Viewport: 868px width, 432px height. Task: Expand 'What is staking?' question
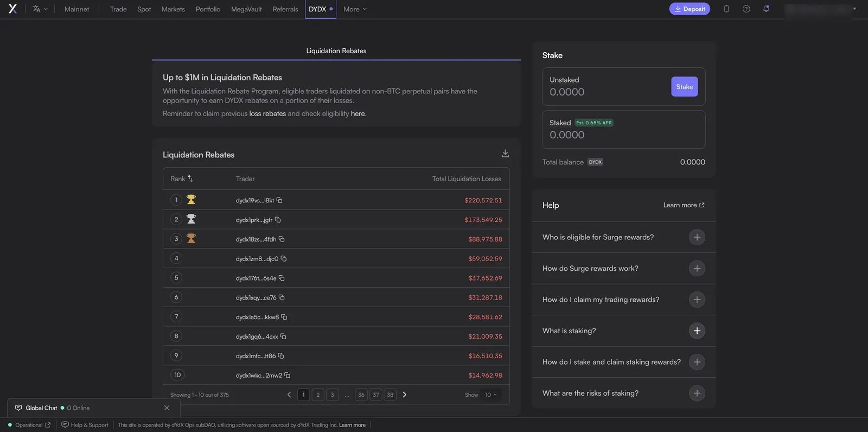697,331
